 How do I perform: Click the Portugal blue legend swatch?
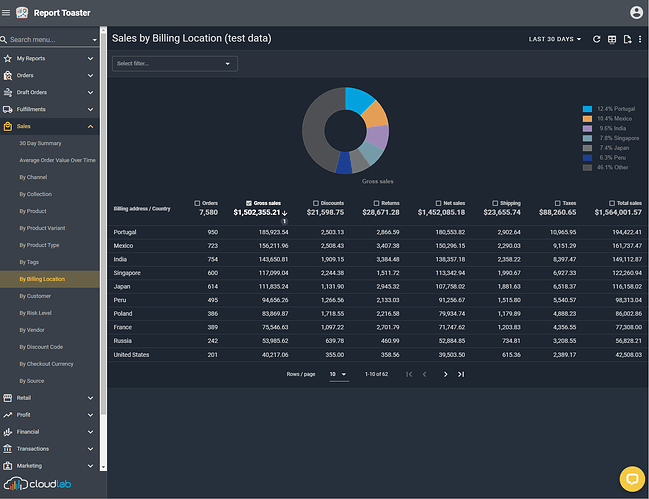tap(588, 108)
